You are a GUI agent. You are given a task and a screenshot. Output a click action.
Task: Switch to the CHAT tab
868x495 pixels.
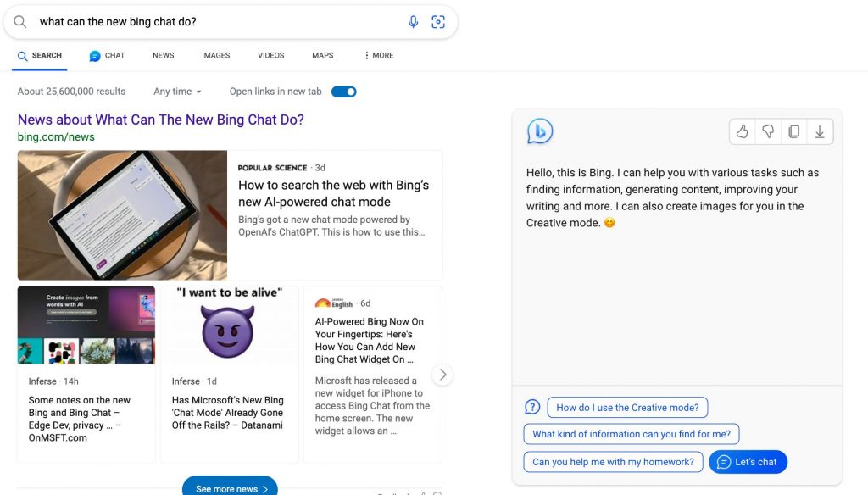tap(107, 55)
